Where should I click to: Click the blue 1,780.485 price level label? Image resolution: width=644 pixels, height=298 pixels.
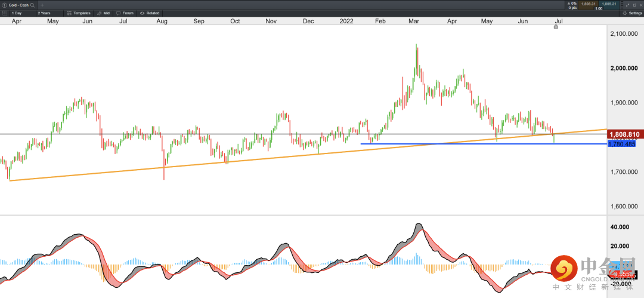(622, 144)
